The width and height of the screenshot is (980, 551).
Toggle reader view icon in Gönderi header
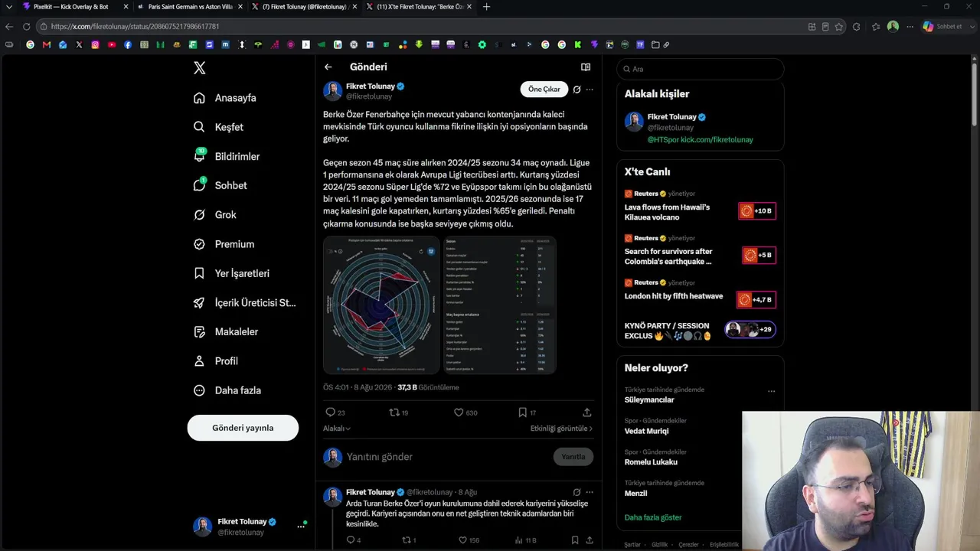pyautogui.click(x=586, y=67)
